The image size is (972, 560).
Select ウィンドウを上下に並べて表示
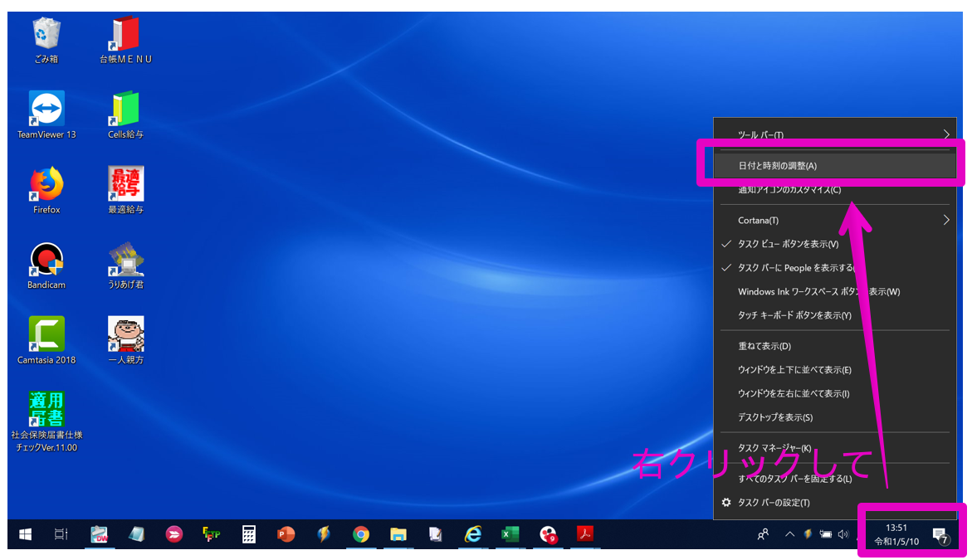coord(834,370)
